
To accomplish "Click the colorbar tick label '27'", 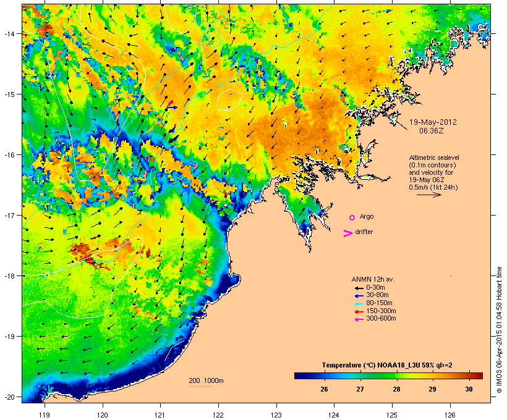I will pos(360,389).
